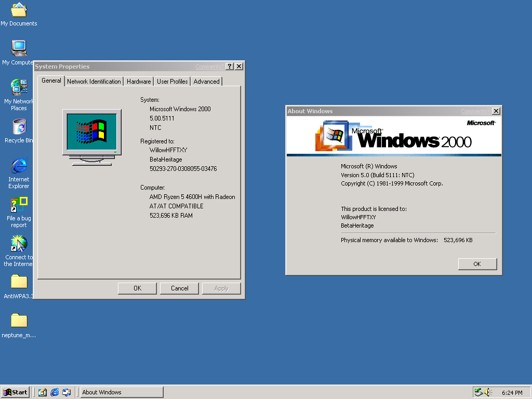Click 'Physical memory available to Windows:' text
Image resolution: width=532 pixels, height=399 pixels.
(389, 240)
